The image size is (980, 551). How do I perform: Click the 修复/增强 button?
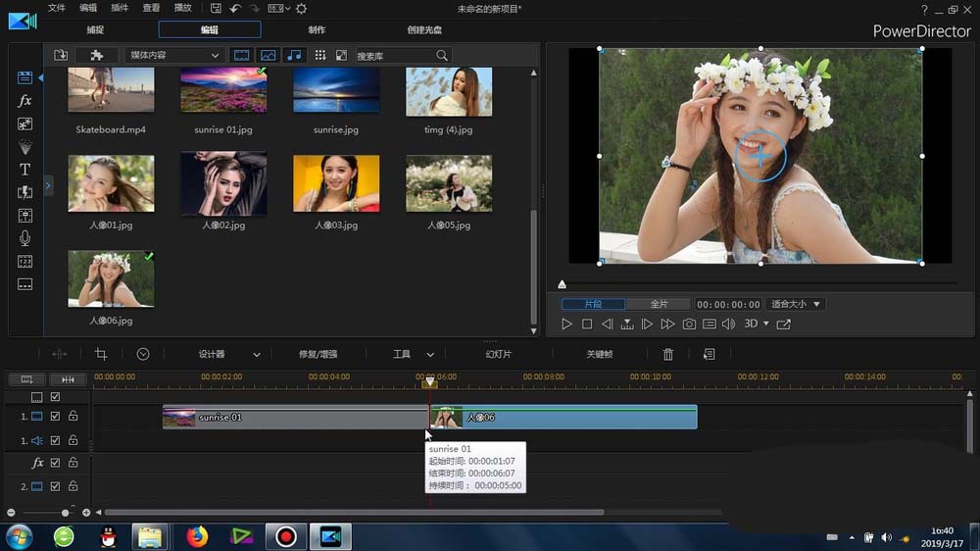(x=318, y=354)
